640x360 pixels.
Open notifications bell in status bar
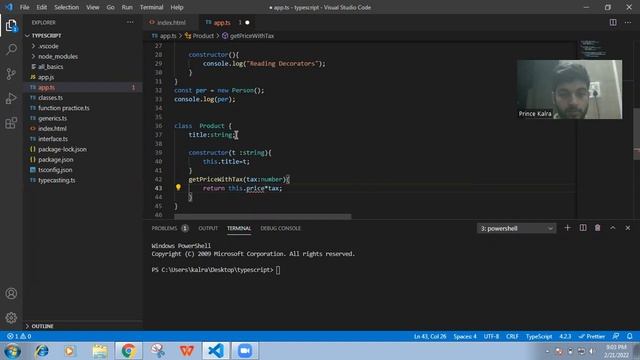click(630, 336)
